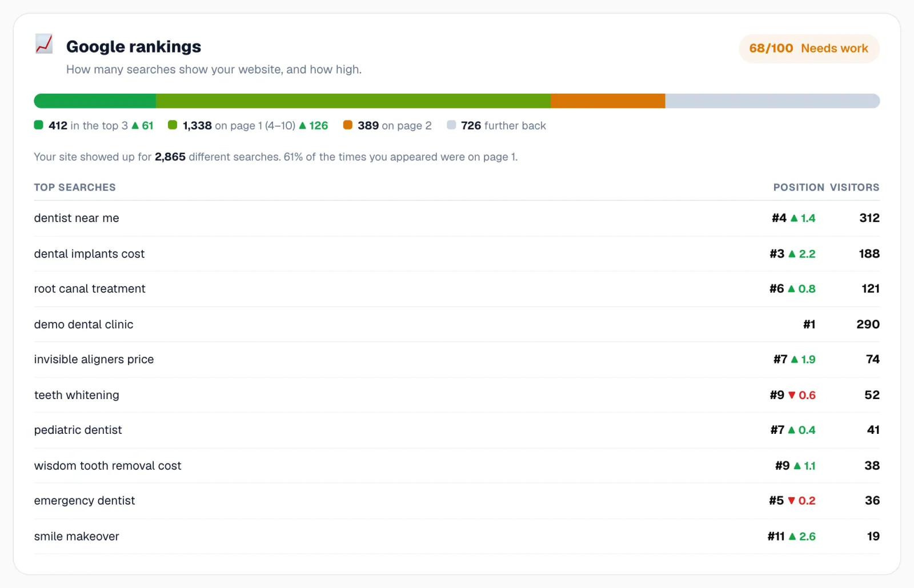This screenshot has height=588, width=914.
Task: Click the Google rankings chart icon
Action: [x=44, y=45]
